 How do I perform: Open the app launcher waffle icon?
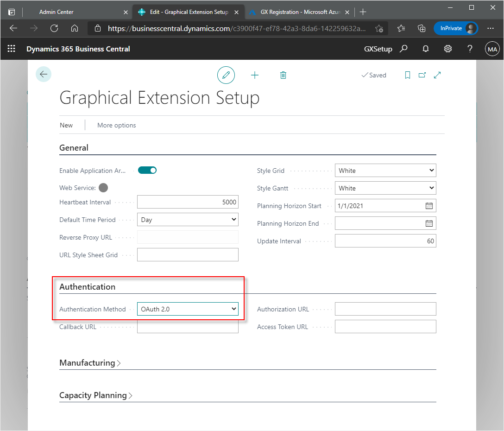12,49
